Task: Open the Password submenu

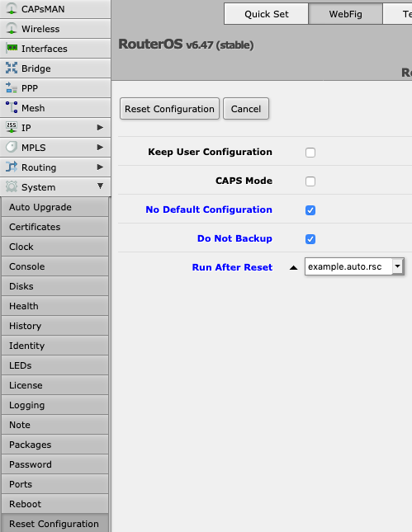Action: [54, 464]
